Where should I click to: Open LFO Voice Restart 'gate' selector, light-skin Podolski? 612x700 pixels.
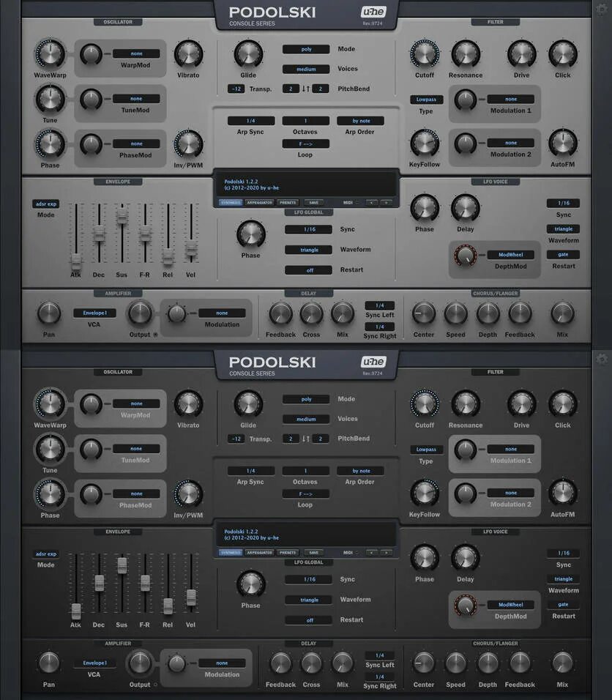564,255
